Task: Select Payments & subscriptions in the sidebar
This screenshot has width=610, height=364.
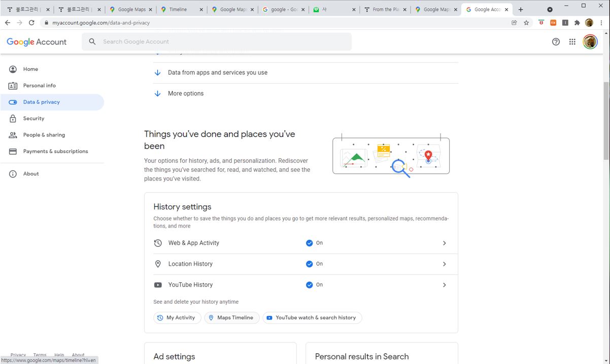Action: coord(52,152)
